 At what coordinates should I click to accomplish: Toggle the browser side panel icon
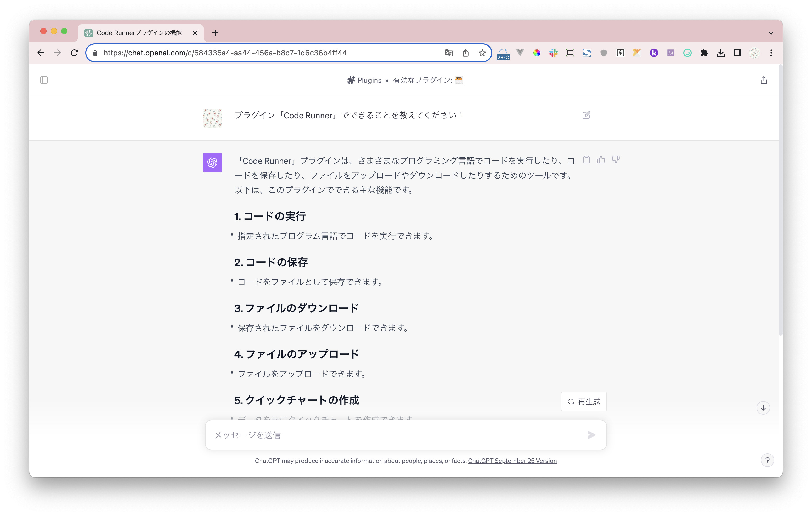737,53
